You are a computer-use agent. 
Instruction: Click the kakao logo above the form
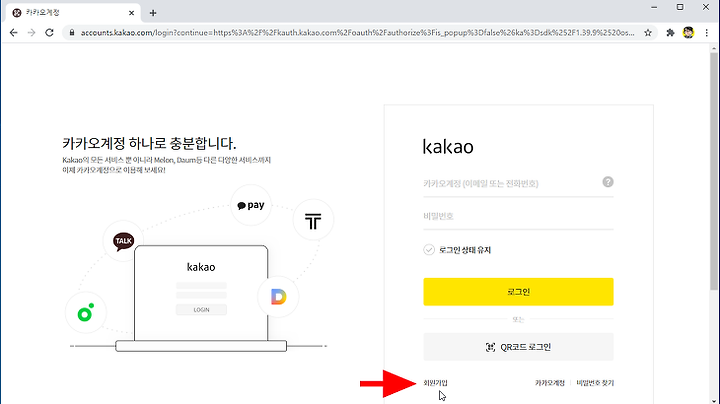(448, 146)
